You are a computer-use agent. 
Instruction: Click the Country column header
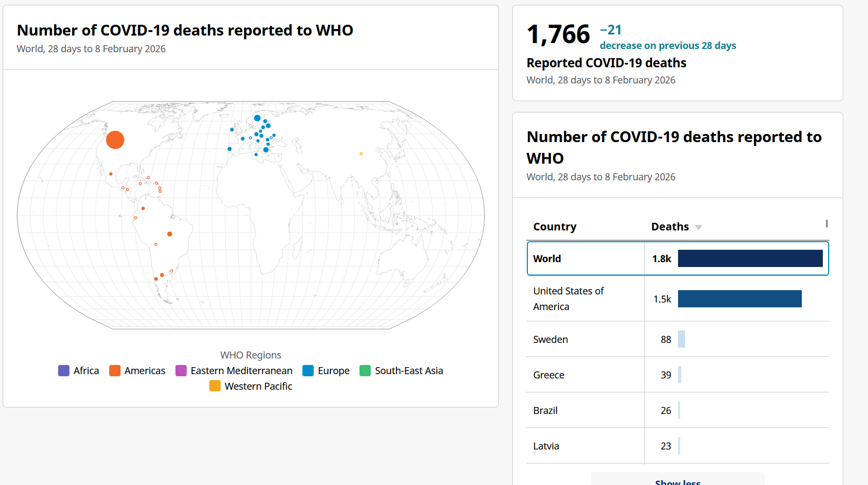554,227
